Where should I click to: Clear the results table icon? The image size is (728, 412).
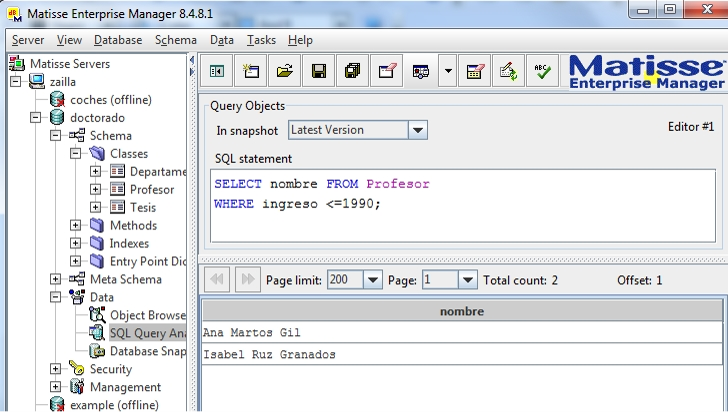point(474,71)
